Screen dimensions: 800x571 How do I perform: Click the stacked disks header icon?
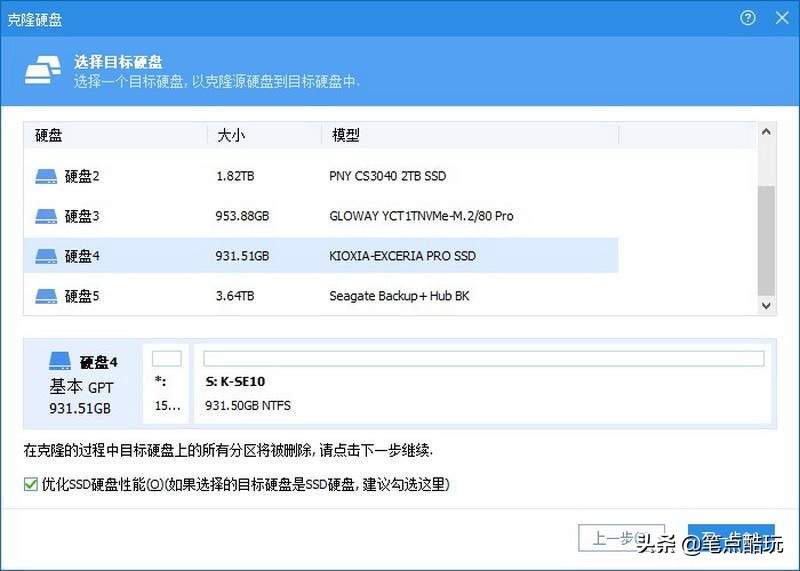[x=43, y=70]
